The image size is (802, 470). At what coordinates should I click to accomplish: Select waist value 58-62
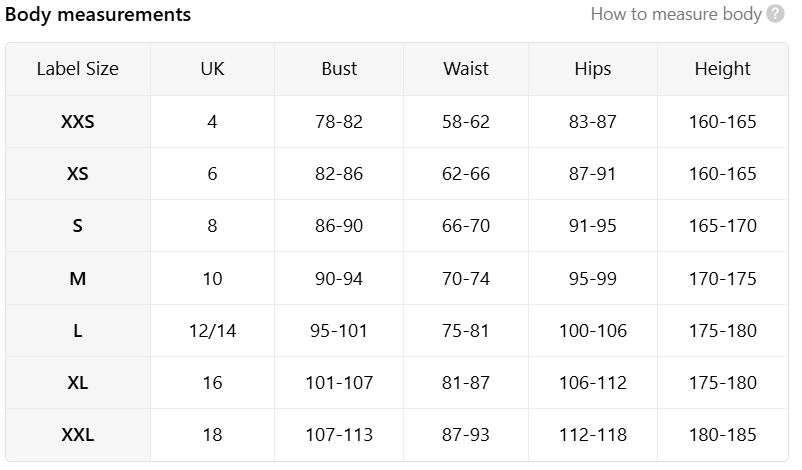(x=465, y=121)
